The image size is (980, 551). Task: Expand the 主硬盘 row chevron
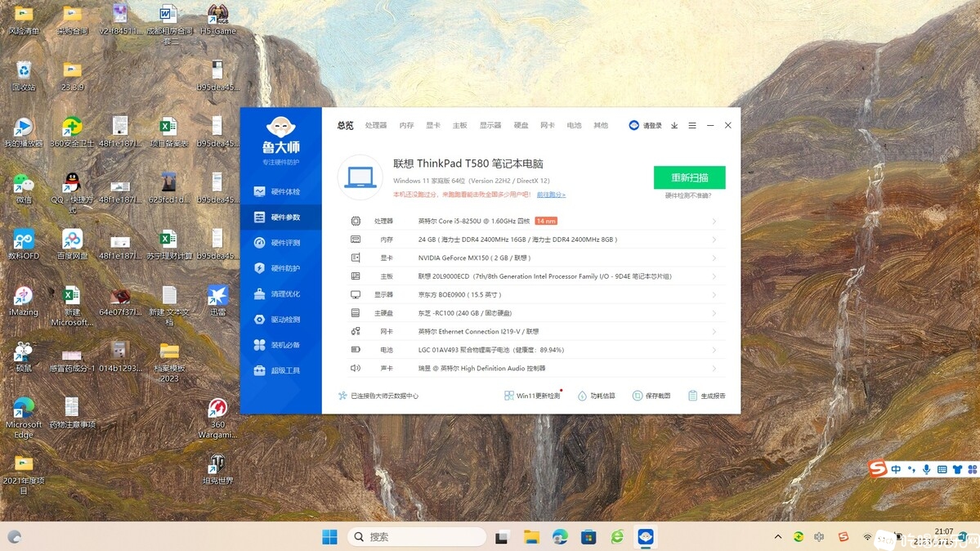click(714, 313)
